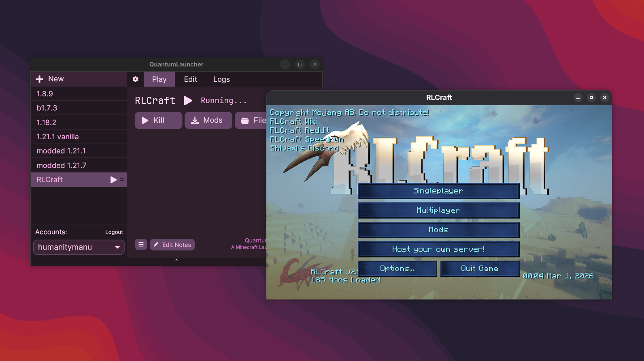Open the RLCraft Wiki link
Image resolution: width=644 pixels, height=361 pixels.
coord(293,121)
